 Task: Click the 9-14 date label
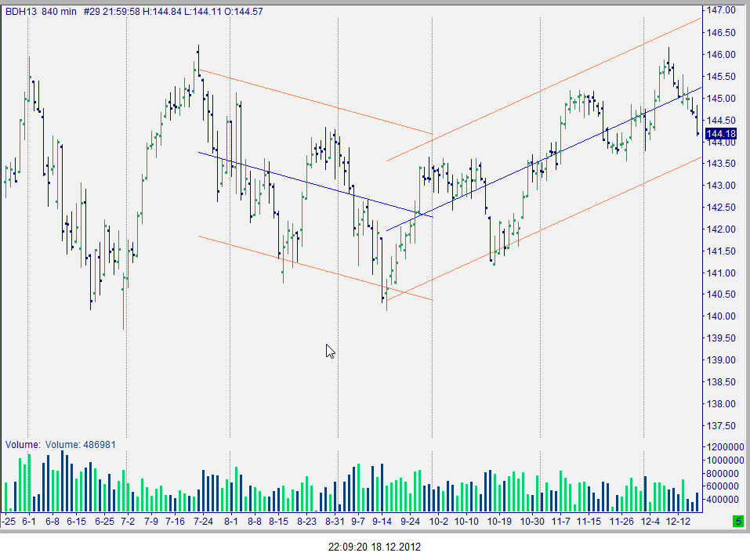point(382,522)
